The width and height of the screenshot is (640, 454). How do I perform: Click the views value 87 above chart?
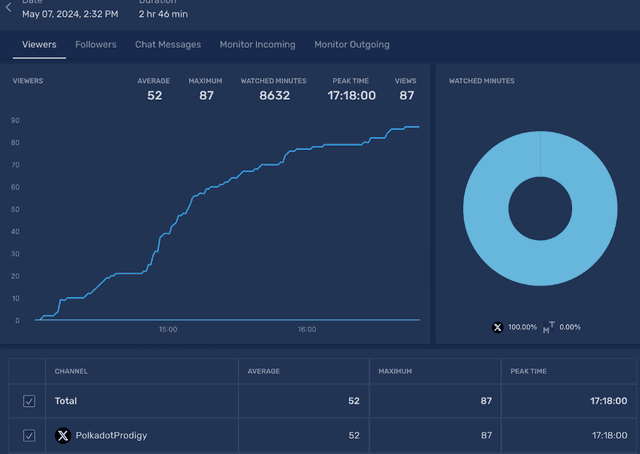point(407,96)
